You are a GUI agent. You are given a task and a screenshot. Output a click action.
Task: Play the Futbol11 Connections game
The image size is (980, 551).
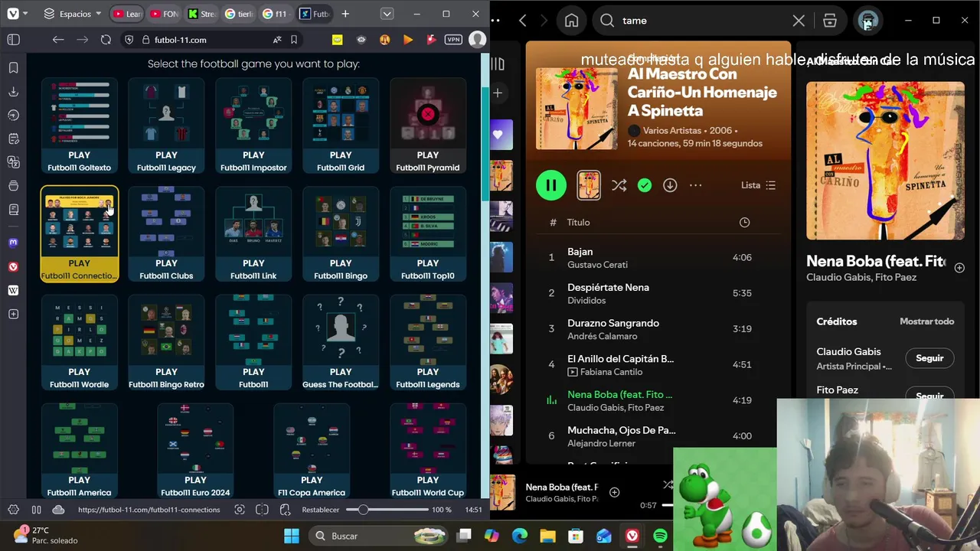click(79, 234)
